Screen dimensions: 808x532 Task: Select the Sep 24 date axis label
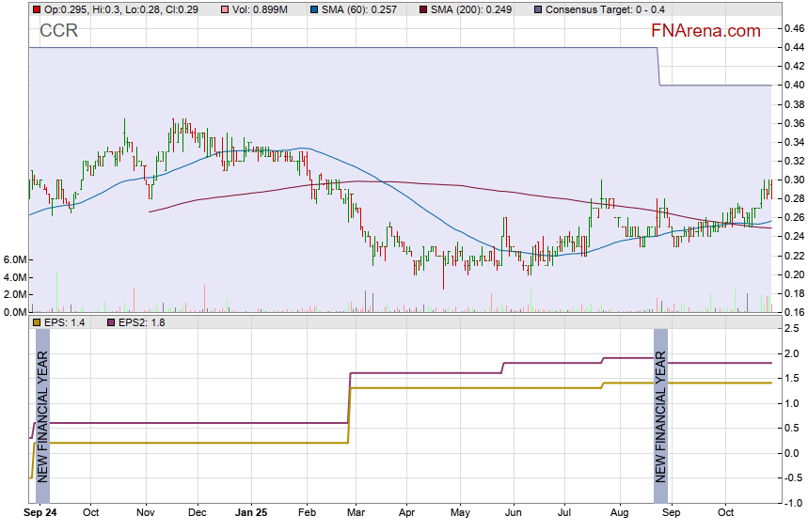click(x=41, y=513)
